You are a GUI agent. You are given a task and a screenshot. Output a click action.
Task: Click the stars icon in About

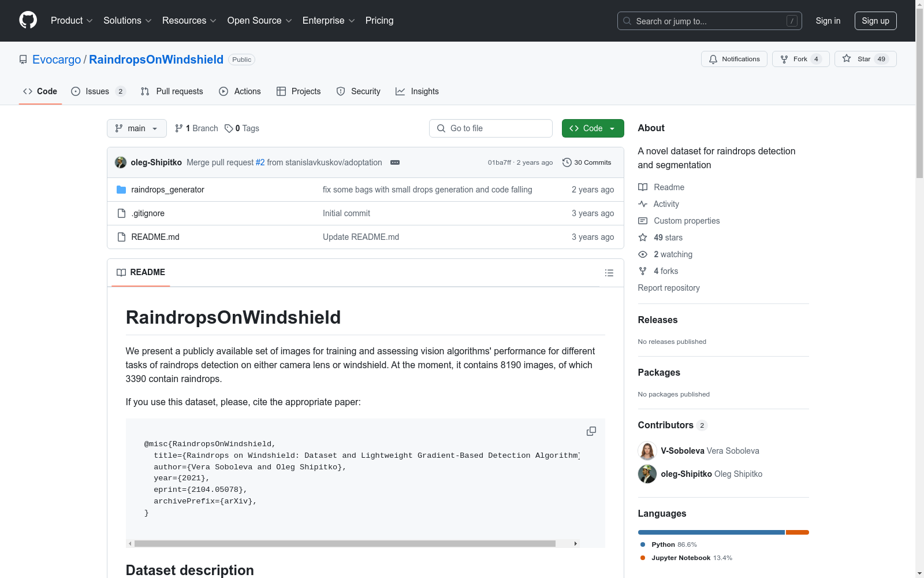coord(643,238)
